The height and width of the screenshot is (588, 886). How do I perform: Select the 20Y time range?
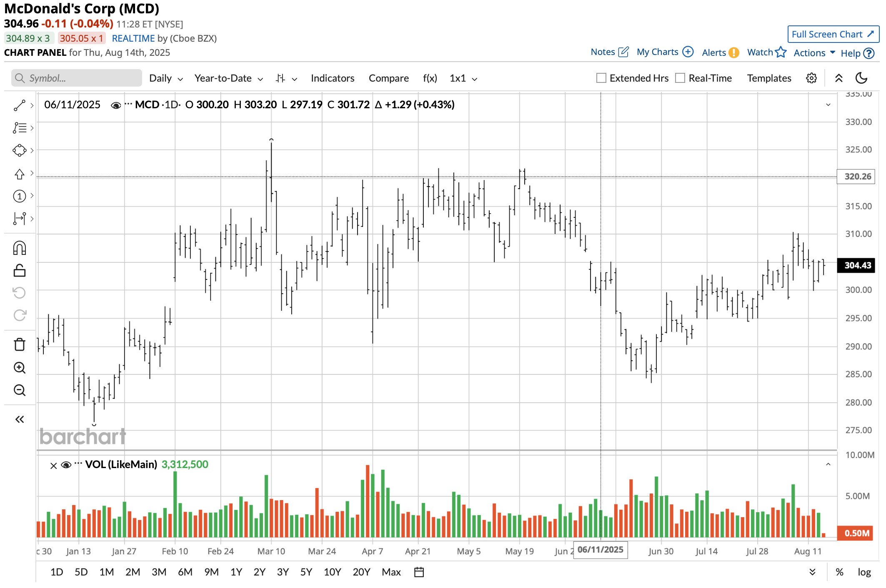tap(361, 572)
